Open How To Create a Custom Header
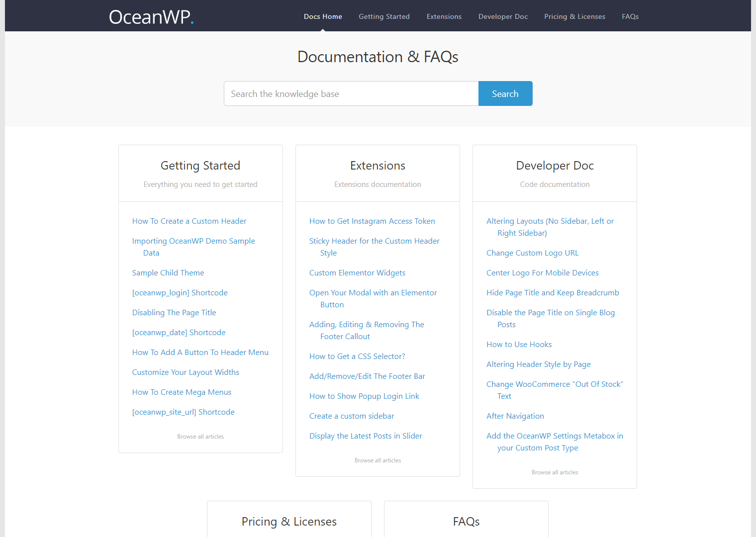This screenshot has height=537, width=756. click(189, 221)
